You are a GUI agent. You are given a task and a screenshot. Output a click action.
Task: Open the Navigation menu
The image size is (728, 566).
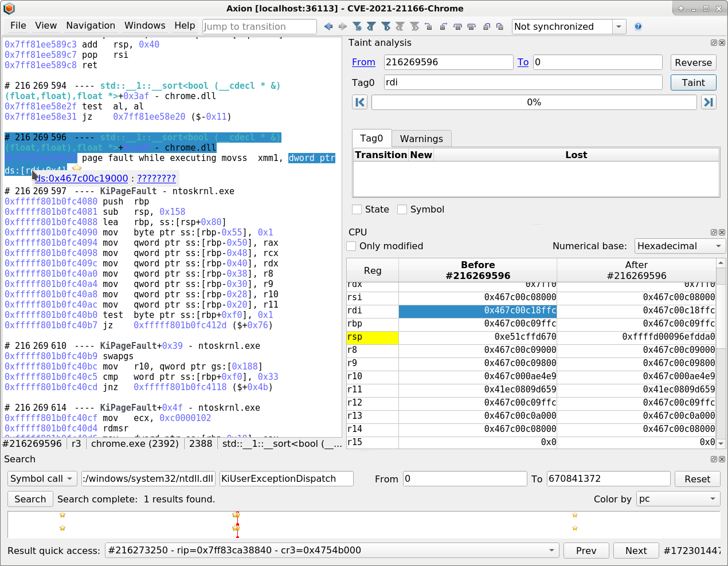[91, 26]
